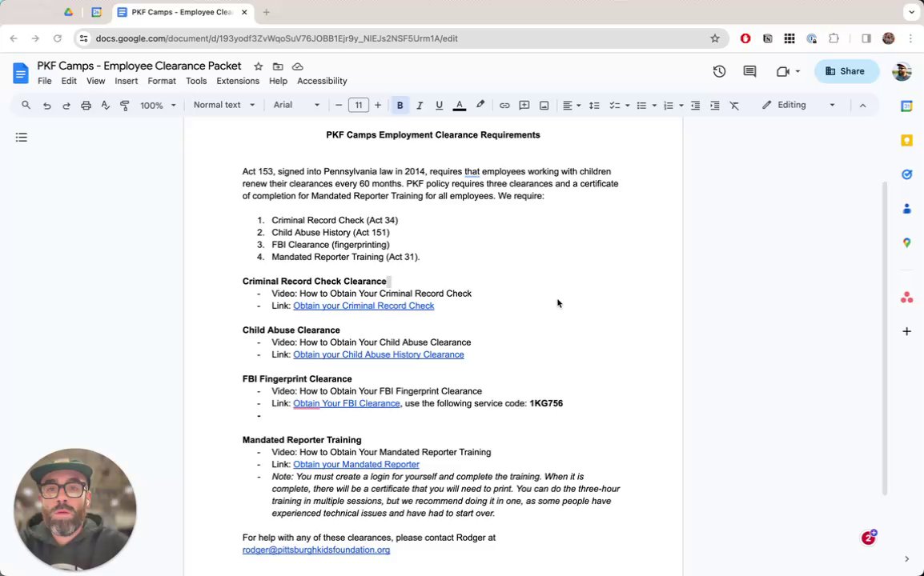The height and width of the screenshot is (576, 924).
Task: Click the browser address bar URL
Action: click(x=276, y=38)
